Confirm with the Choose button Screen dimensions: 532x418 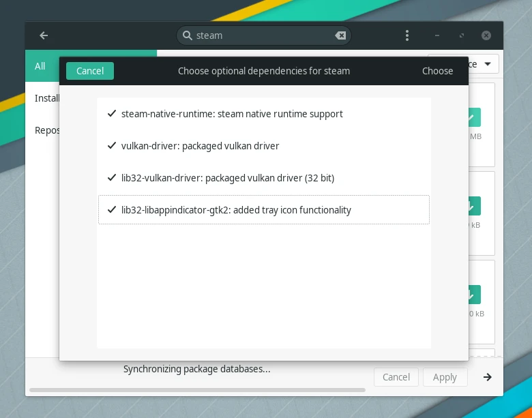point(437,71)
